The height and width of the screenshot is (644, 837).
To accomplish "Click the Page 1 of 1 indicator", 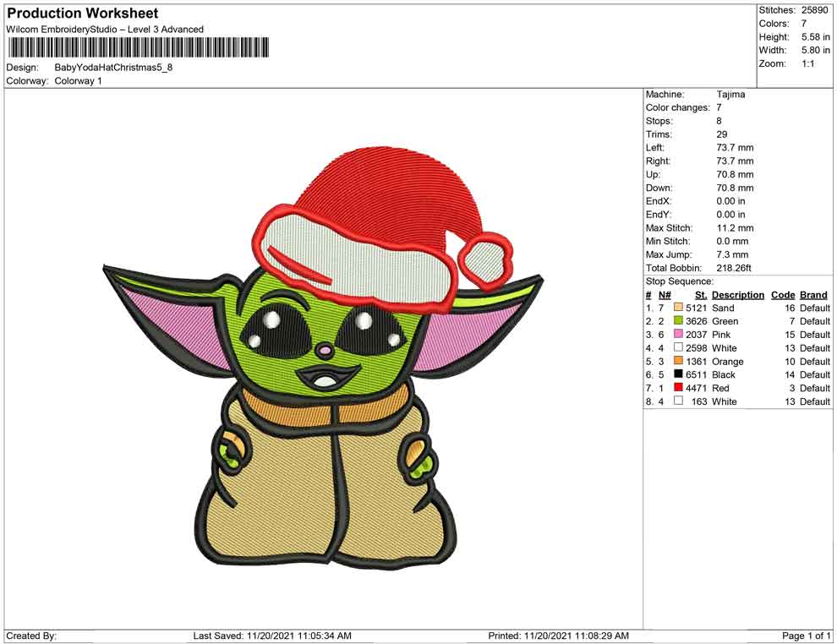I will coord(806,636).
